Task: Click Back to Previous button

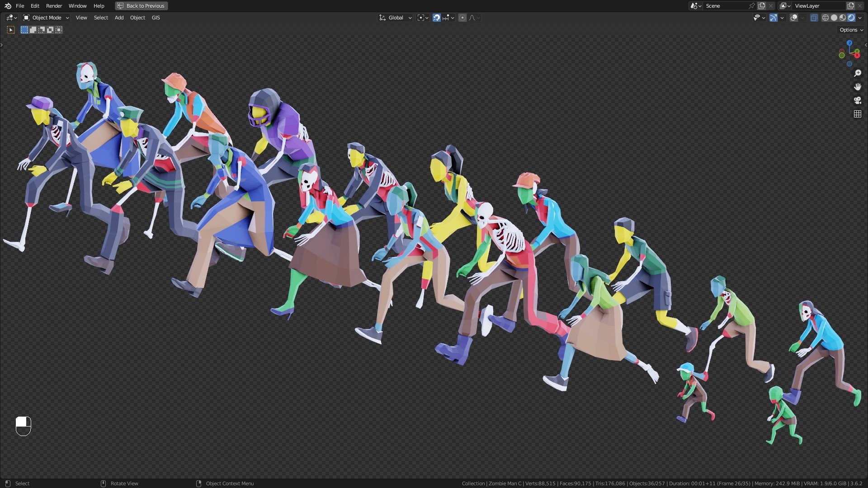Action: pos(142,6)
